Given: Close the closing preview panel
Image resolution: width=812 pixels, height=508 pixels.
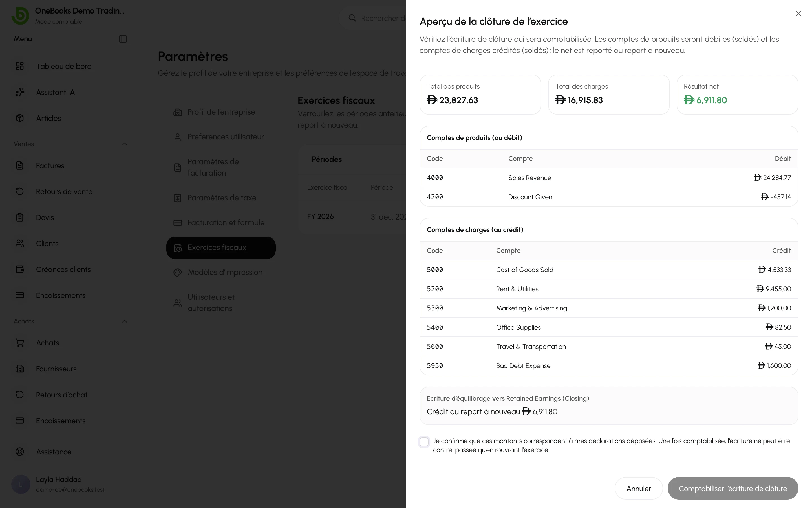Looking at the screenshot, I should (x=798, y=14).
